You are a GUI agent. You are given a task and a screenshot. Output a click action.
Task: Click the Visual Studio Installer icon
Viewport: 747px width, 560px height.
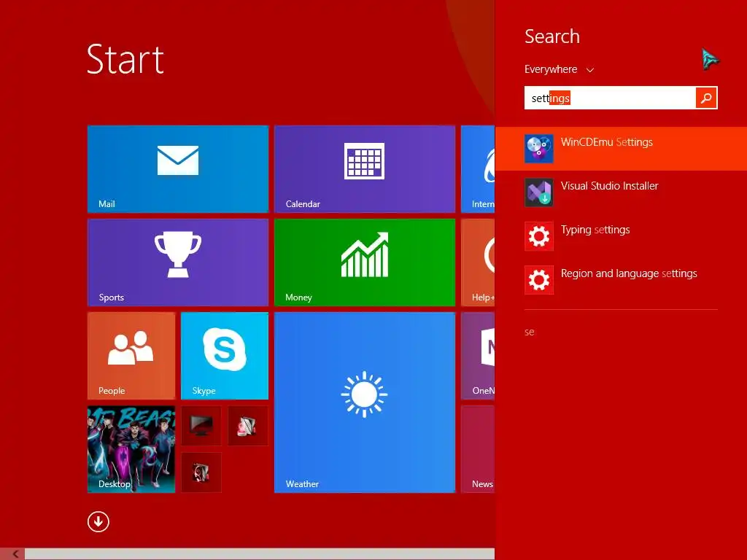[539, 192]
